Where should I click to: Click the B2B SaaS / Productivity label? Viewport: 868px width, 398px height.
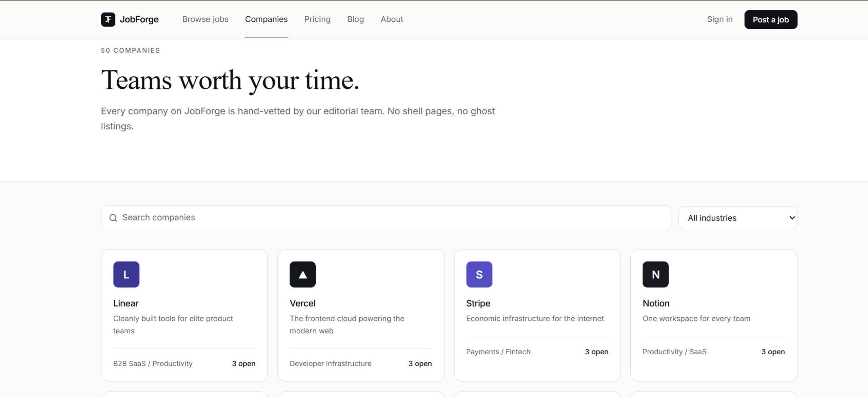coord(153,363)
